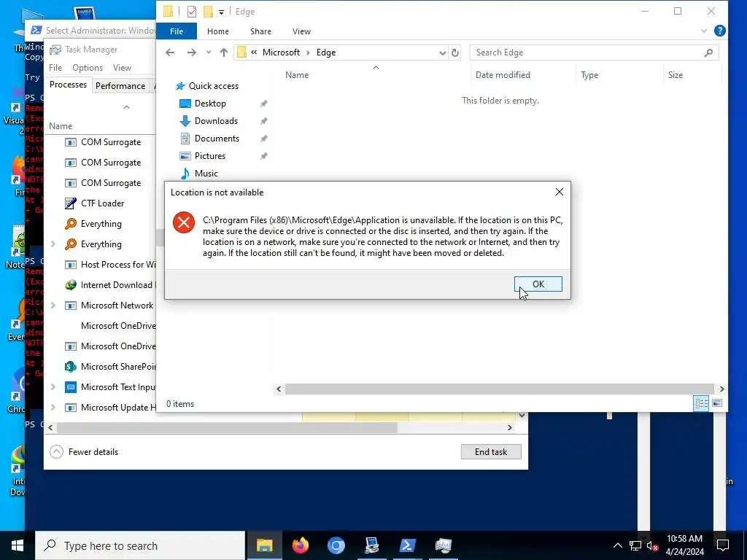
Task: Refresh the Edge folder view
Action: (455, 52)
